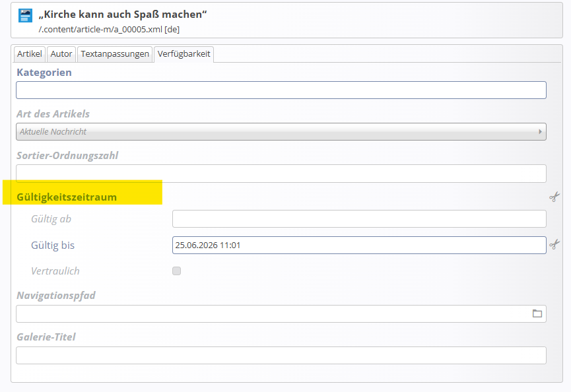
Task: Open the folder browser for Navigationspfad
Action: [537, 313]
